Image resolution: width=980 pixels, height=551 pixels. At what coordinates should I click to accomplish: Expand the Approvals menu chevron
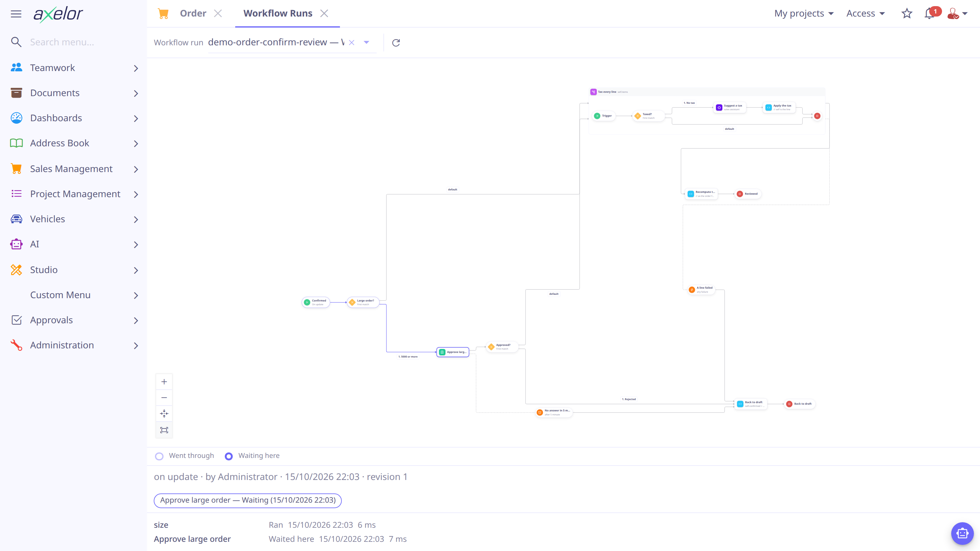136,320
